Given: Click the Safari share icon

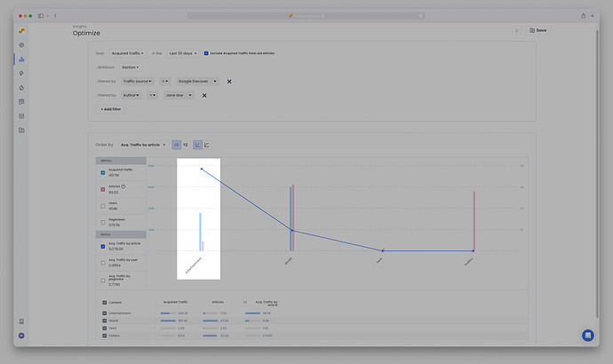Looking at the screenshot, I should [x=584, y=16].
